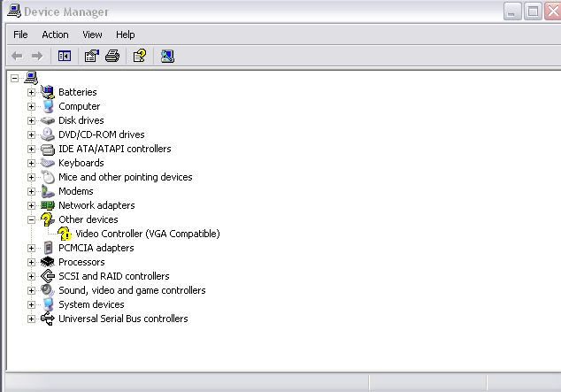The height and width of the screenshot is (392, 561).
Task: Select the Batteries label
Action: click(x=78, y=92)
